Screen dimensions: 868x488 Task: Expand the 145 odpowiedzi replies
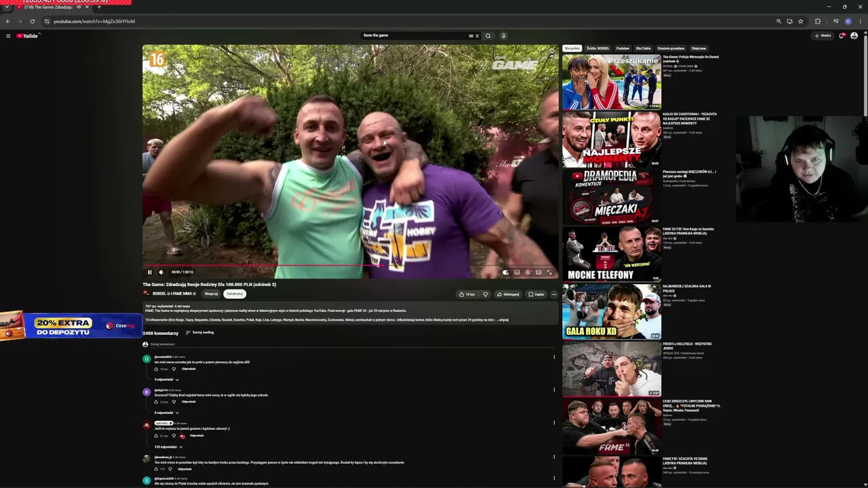(x=168, y=447)
